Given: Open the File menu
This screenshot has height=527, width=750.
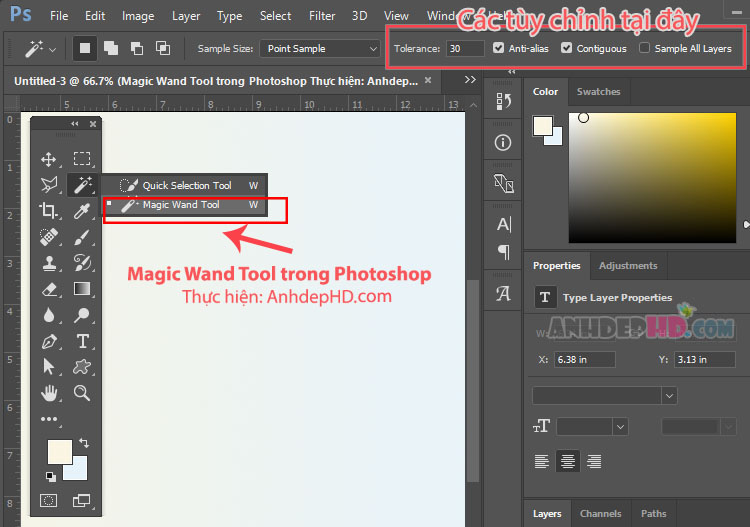Looking at the screenshot, I should pos(59,16).
